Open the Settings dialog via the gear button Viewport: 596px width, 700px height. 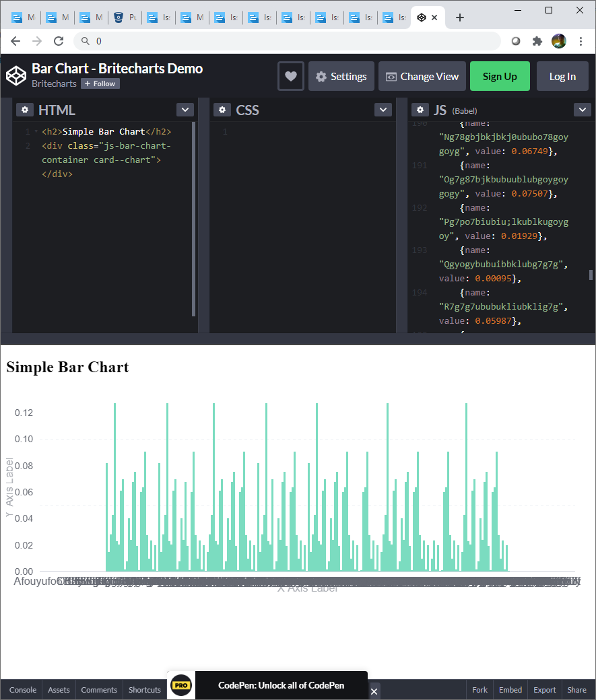pyautogui.click(x=341, y=76)
